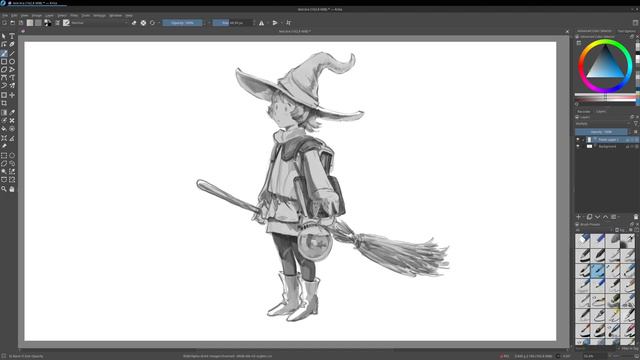Screen dimensions: 640x360
Task: Select the Zoom magnifier tool
Action: [x=4, y=189]
